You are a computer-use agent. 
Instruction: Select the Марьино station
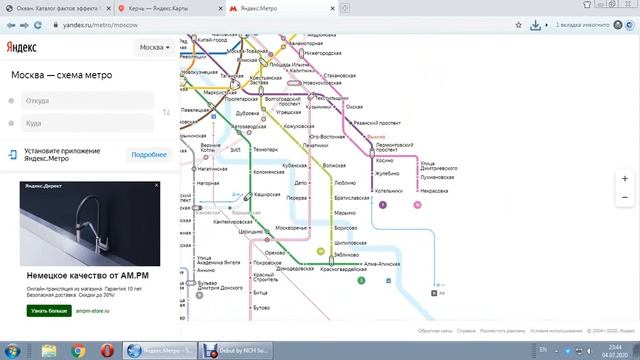coord(345,213)
